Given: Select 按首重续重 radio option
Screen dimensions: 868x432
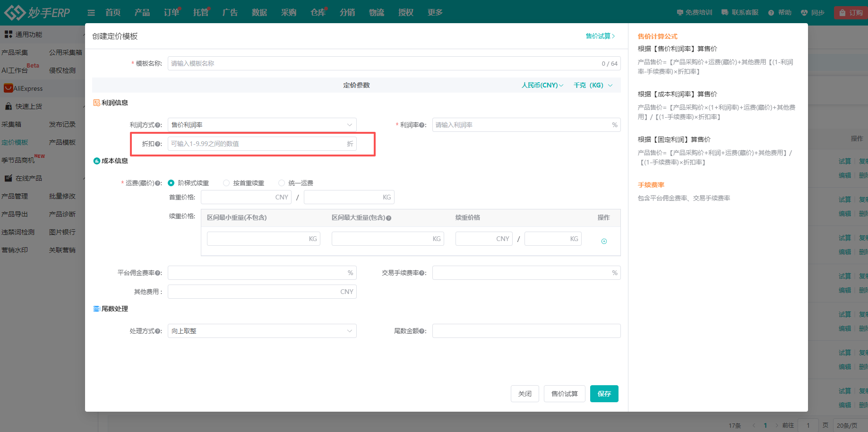Looking at the screenshot, I should click(x=226, y=183).
